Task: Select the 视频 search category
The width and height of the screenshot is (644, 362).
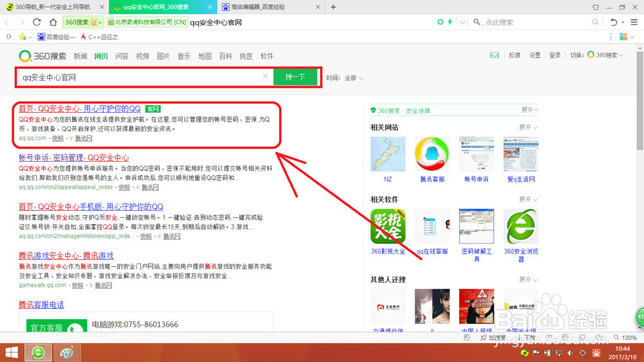Action: [x=142, y=56]
